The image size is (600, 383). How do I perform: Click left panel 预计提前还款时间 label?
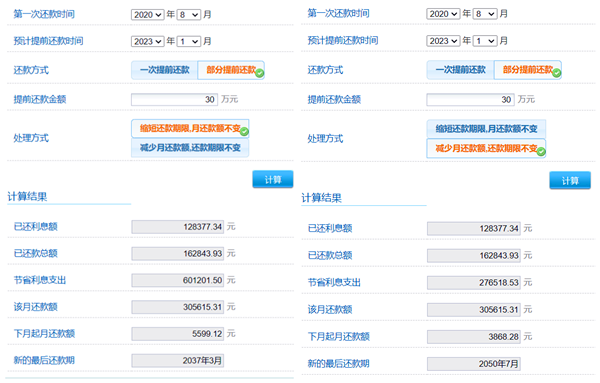[48, 41]
